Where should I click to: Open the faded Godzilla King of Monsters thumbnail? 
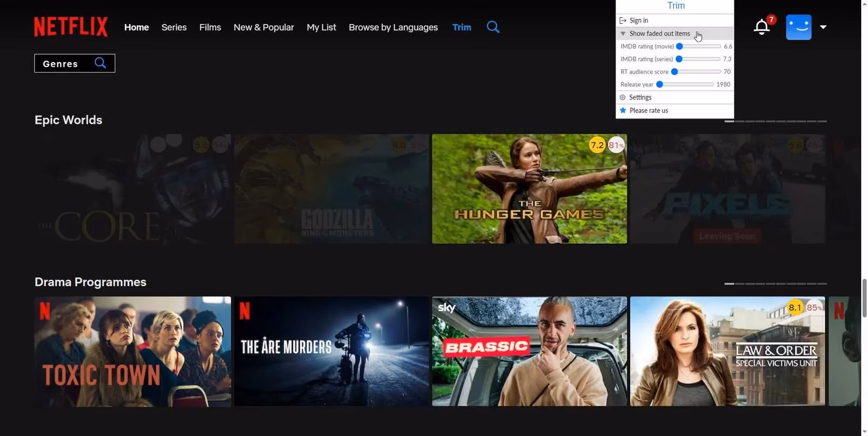coord(331,189)
